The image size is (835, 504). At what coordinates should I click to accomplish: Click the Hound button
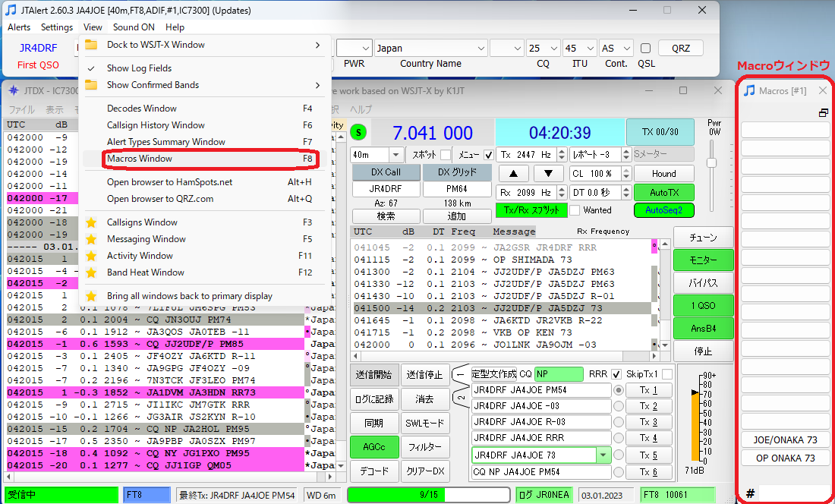[x=663, y=173]
